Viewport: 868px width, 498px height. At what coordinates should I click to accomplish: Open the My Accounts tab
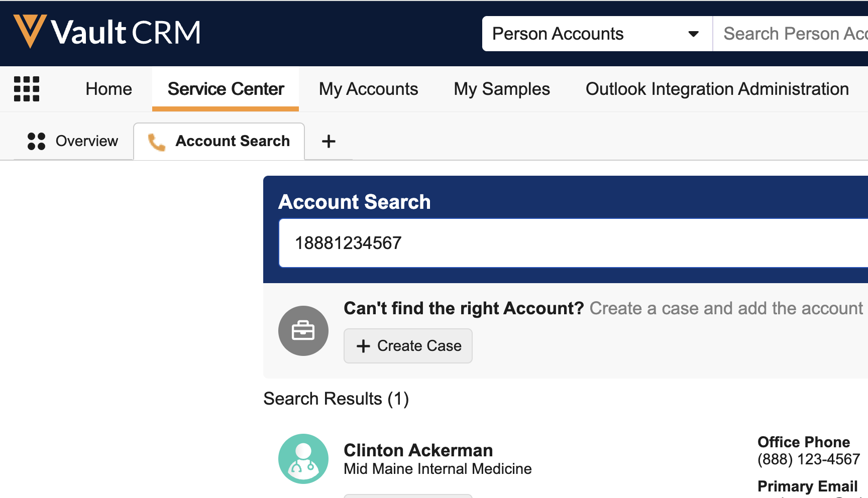(x=368, y=89)
